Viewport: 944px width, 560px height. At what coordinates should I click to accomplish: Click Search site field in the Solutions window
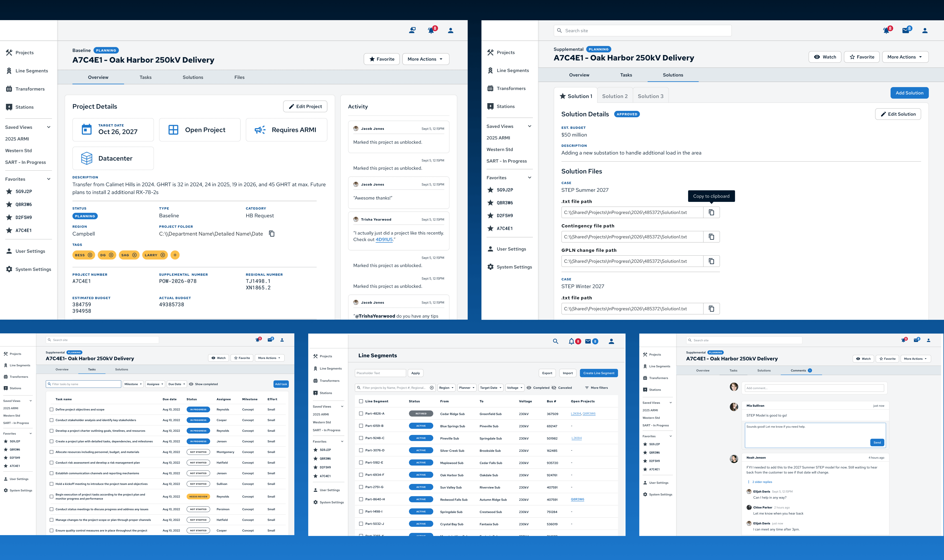point(642,31)
